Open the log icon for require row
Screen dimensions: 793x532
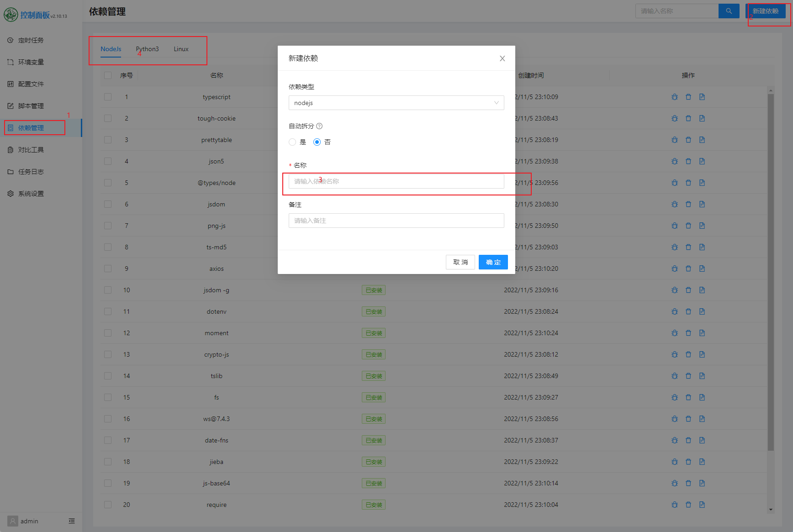click(x=702, y=505)
